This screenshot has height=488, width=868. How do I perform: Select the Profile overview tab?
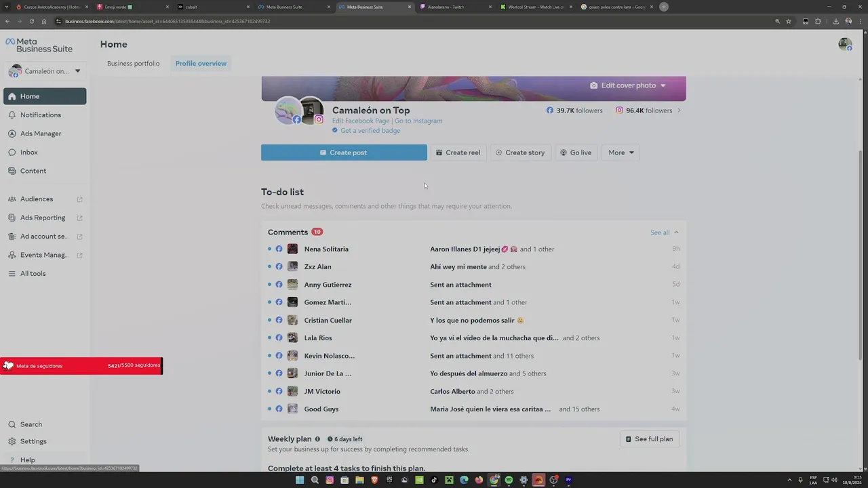pos(201,64)
